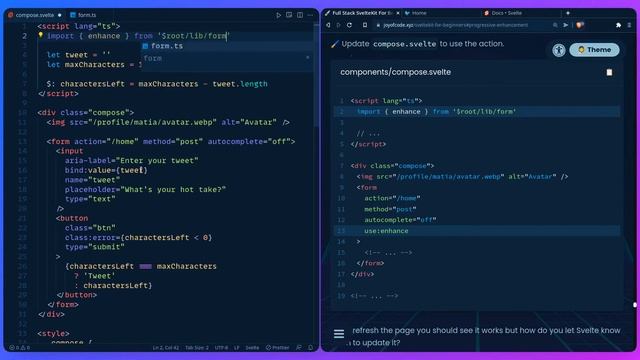Click 'bind:value={tweet}' in the editor
The width and height of the screenshot is (640, 360).
coord(106,170)
